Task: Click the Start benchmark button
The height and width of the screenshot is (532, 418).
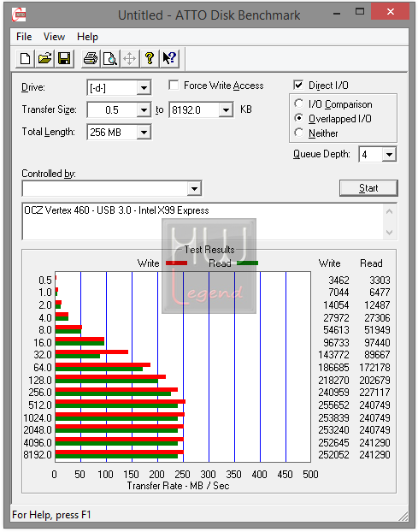Action: pos(368,188)
